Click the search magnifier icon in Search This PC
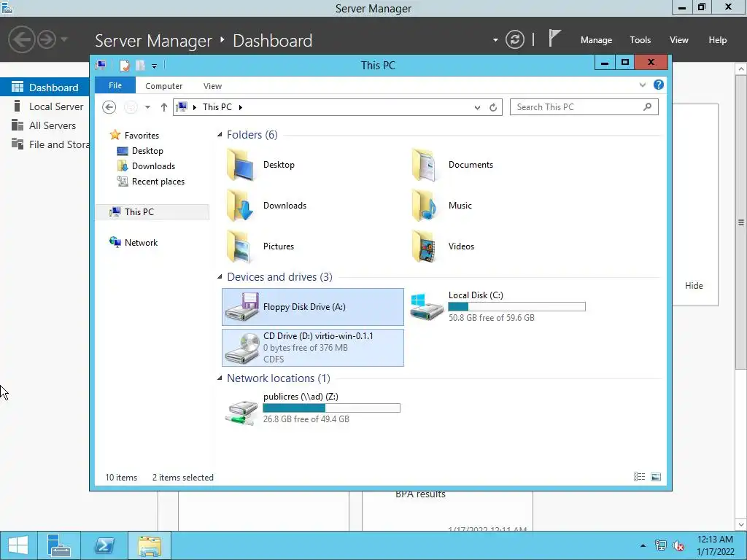Screen dimensions: 747x560 647,107
